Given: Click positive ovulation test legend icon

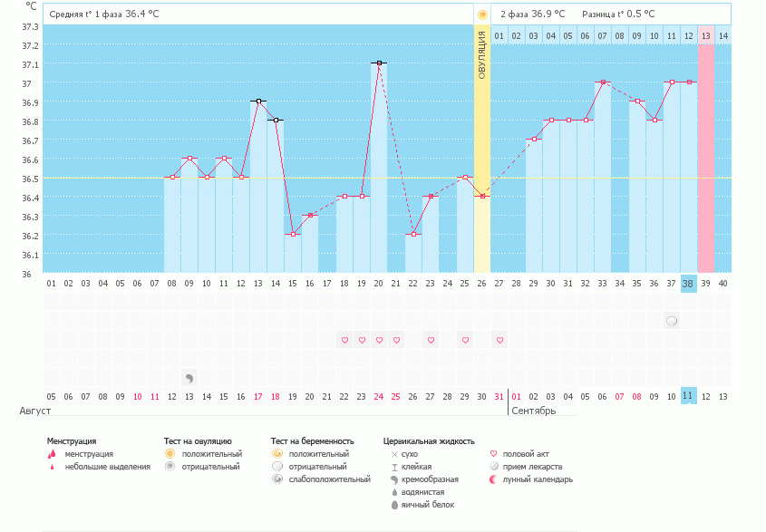Looking at the screenshot, I should tap(169, 453).
